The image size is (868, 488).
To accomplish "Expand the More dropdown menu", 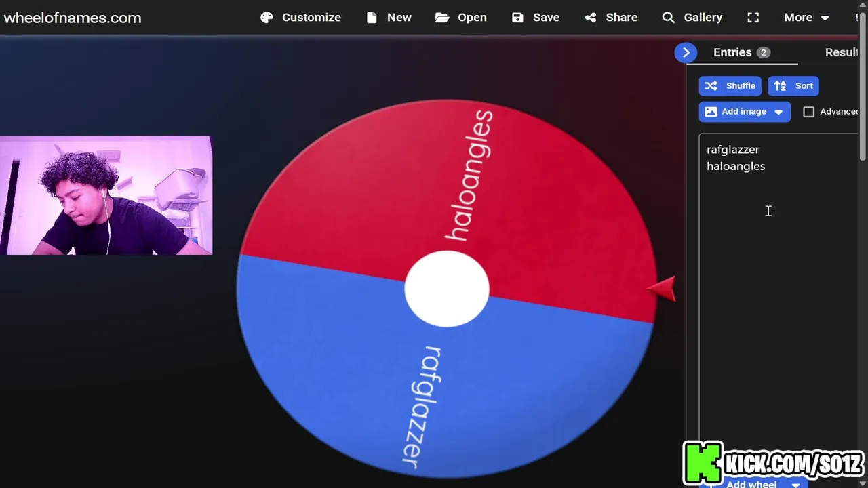I will coord(806,18).
